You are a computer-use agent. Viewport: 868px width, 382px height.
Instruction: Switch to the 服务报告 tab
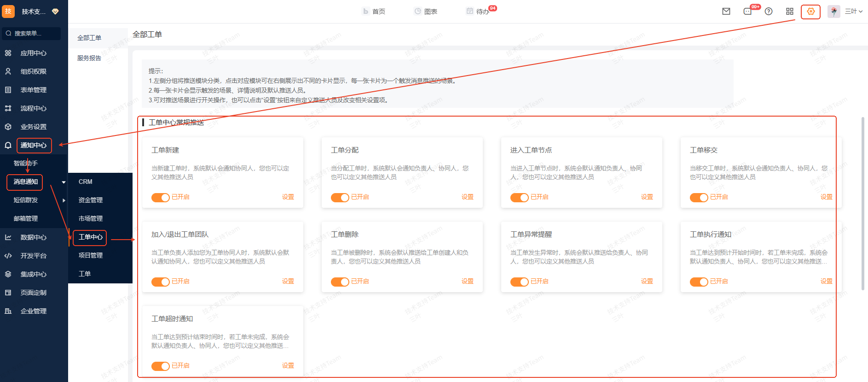(89, 58)
